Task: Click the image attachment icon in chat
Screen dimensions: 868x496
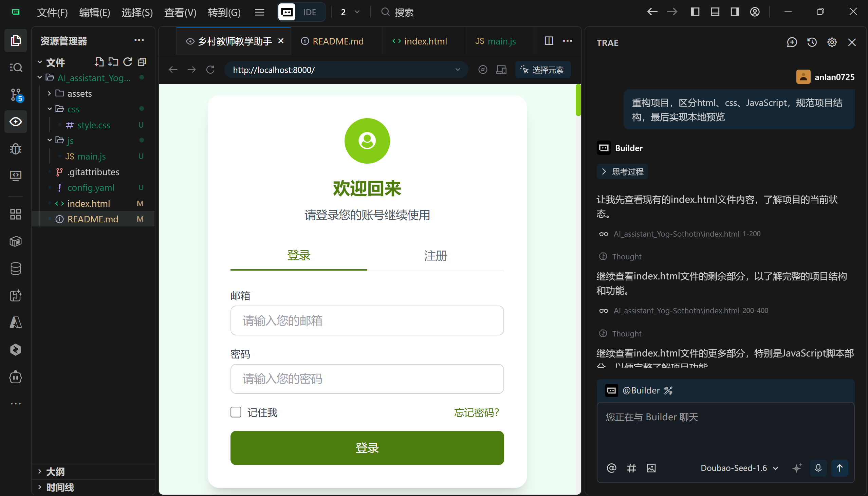Action: [x=651, y=468]
